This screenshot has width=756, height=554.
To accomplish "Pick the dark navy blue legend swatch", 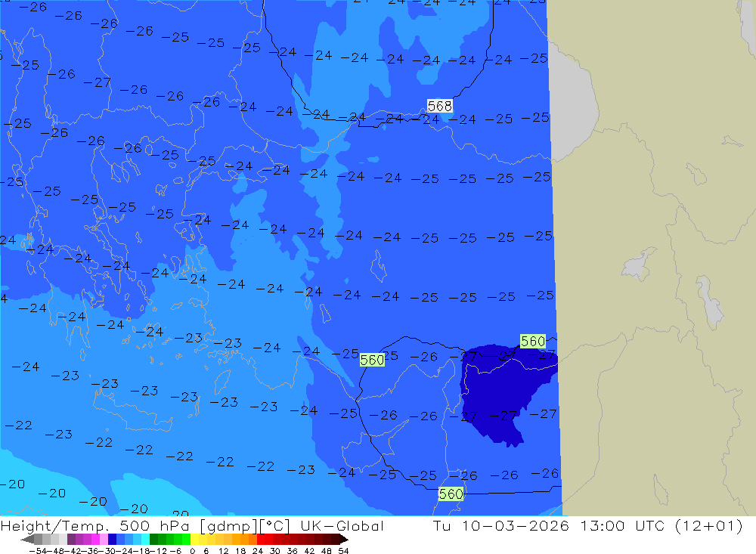I will pyautogui.click(x=113, y=540).
